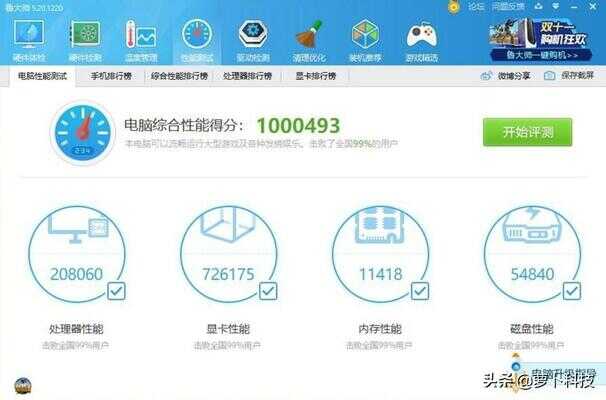This screenshot has width=606, height=400.
Task: Click the gold medal icon in title bar
Action: [454, 7]
